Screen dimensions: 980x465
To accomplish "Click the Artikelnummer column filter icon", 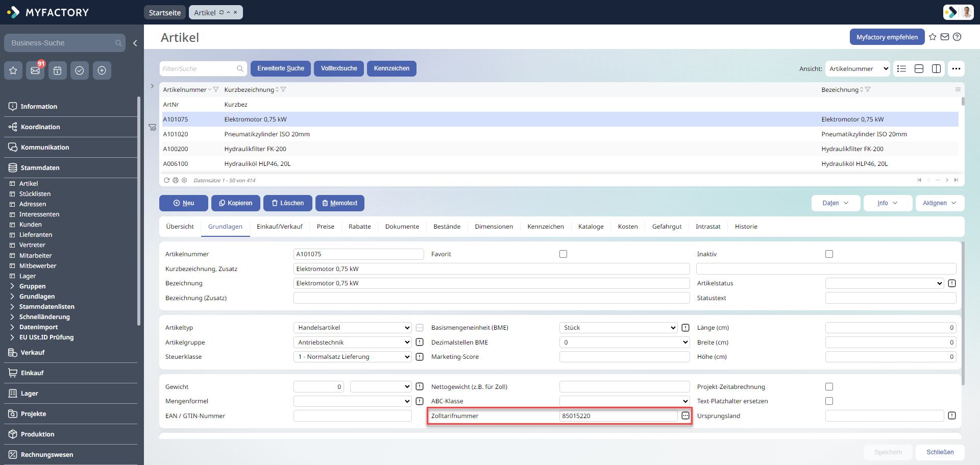I will pos(216,90).
